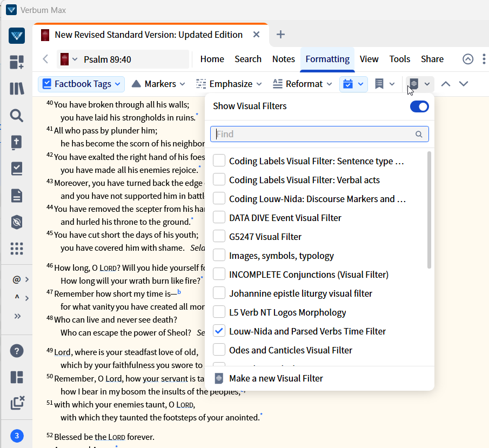Image resolution: width=489 pixels, height=448 pixels.
Task: Click the Visual Filters toolbar icon
Action: [x=414, y=84]
